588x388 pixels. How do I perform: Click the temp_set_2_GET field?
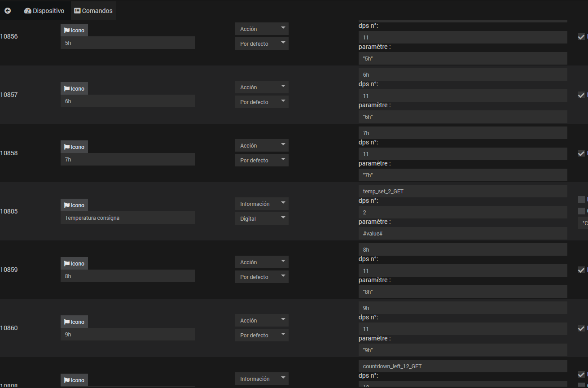(462, 192)
